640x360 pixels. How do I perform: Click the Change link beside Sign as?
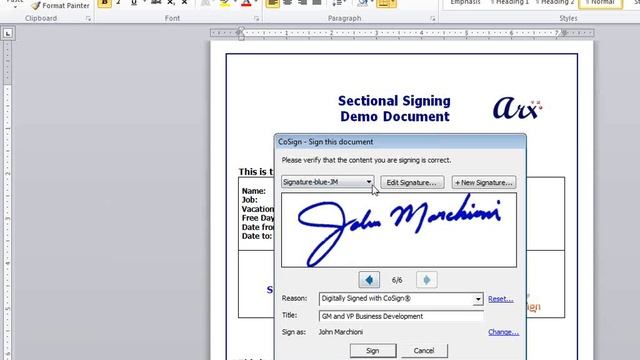pyautogui.click(x=504, y=332)
